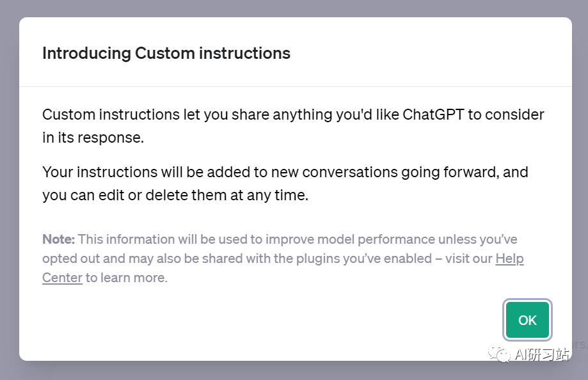588x380 pixels.
Task: Click the to learn more. text
Action: 127,278
